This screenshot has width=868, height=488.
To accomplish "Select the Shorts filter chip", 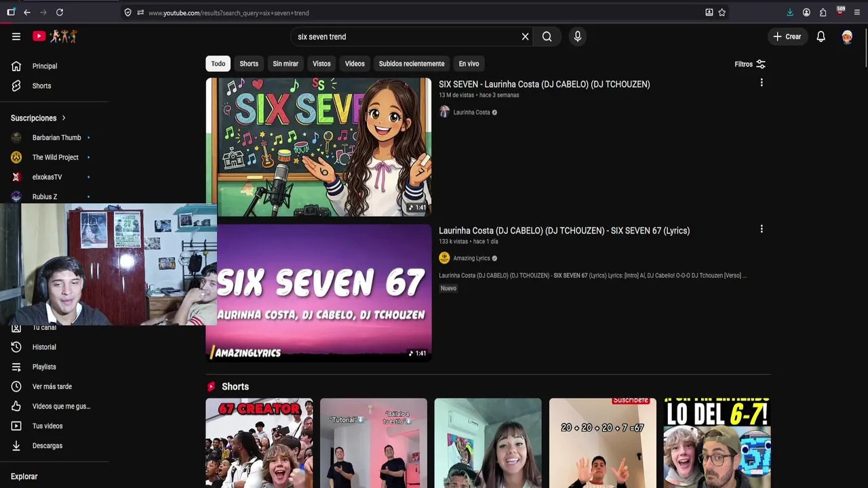I will tap(249, 64).
